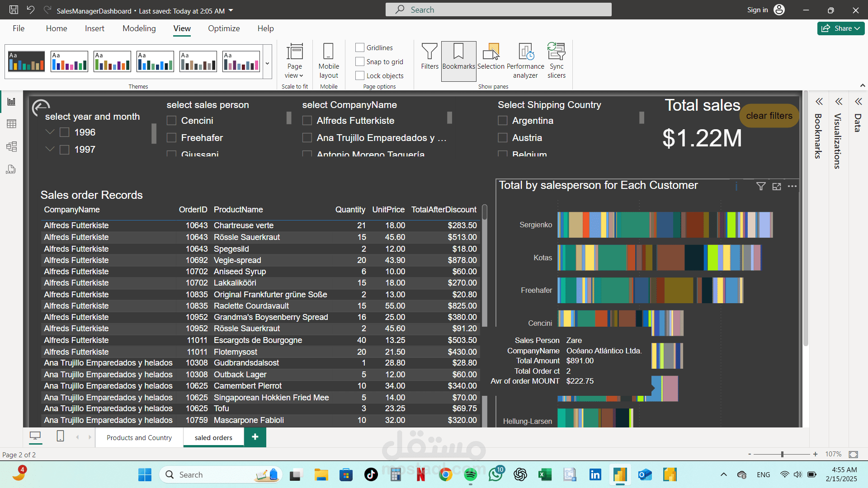
Task: Click the back arrow button on report
Action: pyautogui.click(x=41, y=108)
